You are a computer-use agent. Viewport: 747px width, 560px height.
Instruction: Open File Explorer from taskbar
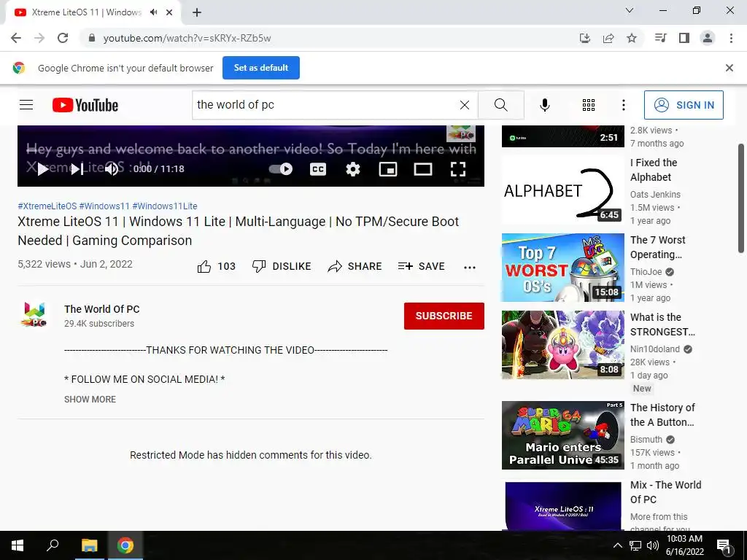click(x=89, y=545)
